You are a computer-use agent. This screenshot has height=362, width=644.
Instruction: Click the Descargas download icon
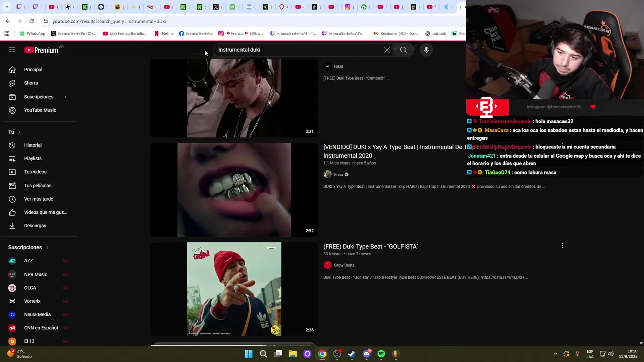point(12,226)
